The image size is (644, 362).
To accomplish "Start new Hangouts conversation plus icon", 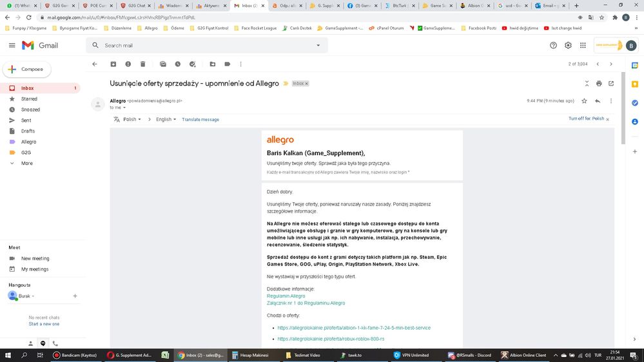I will point(75,296).
